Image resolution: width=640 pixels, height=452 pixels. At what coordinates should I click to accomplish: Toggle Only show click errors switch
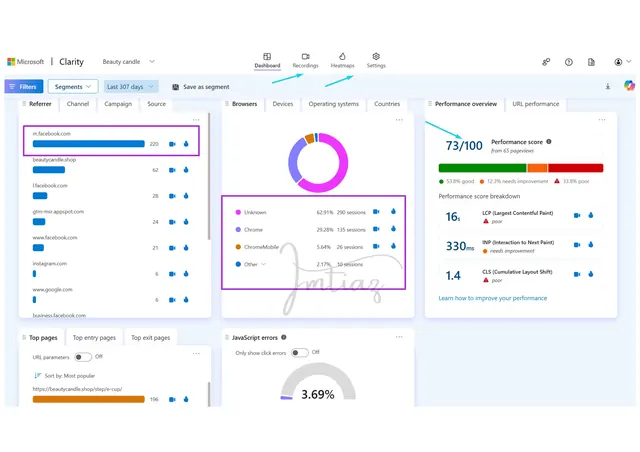(300, 352)
